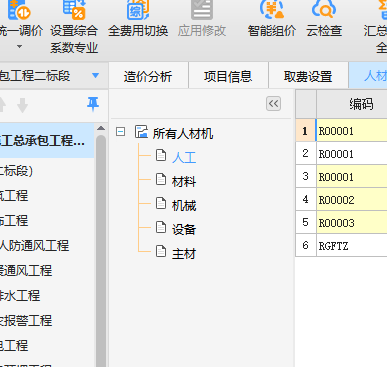Select the 所有人材机 root node
The width and height of the screenshot is (387, 367).
(x=183, y=133)
